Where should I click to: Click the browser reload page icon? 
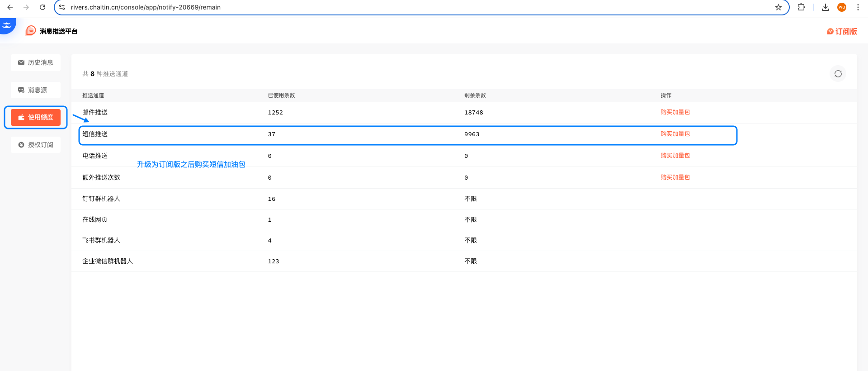42,7
